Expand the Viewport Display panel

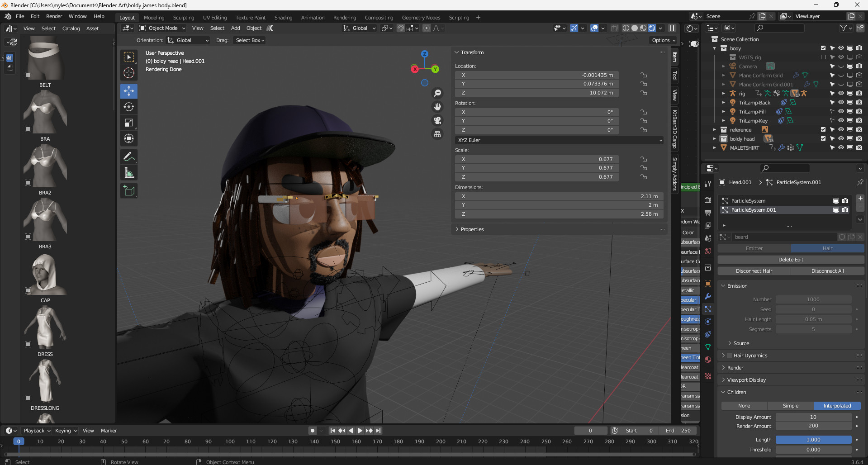click(746, 380)
